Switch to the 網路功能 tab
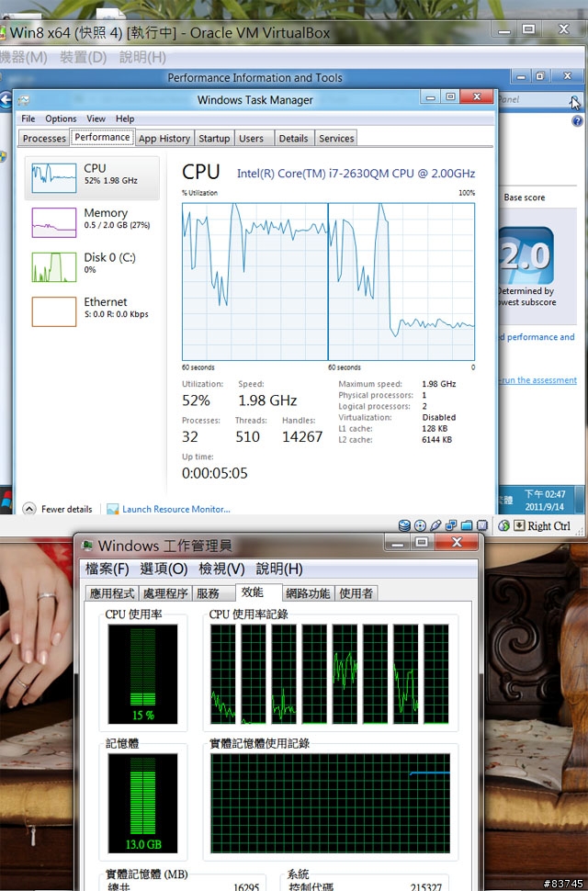Viewport: 588px width, 891px height. tap(308, 593)
